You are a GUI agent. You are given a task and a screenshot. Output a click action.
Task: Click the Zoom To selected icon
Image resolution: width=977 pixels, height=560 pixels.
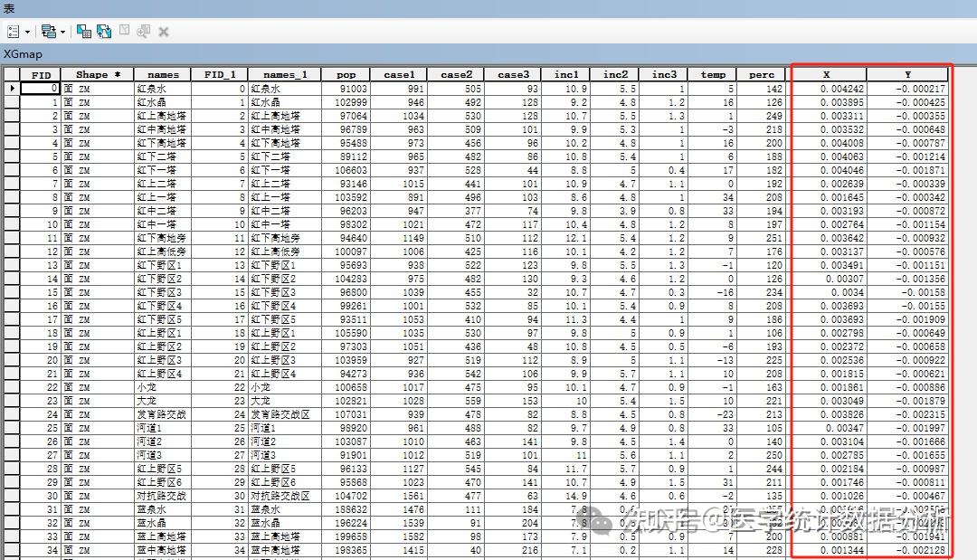pyautogui.click(x=142, y=32)
